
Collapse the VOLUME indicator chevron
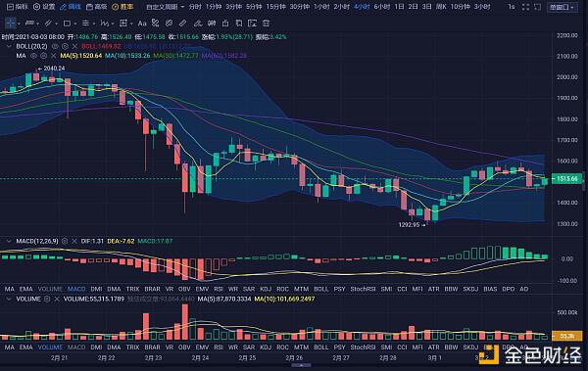pyautogui.click(x=9, y=299)
